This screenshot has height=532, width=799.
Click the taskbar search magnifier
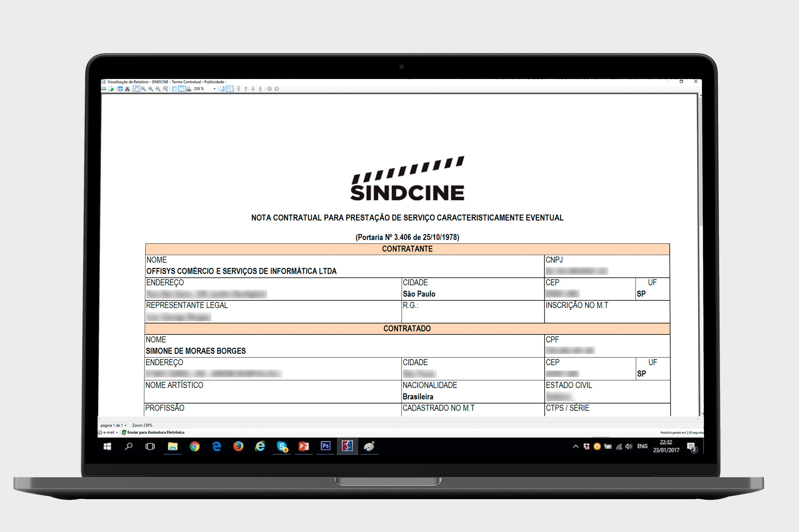point(129,447)
